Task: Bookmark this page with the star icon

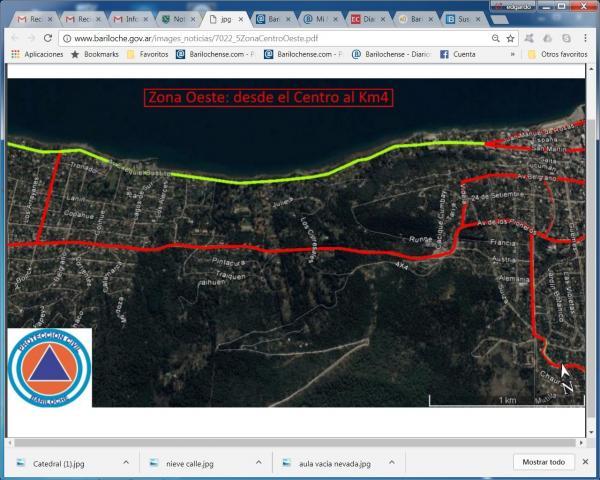Action: 510,38
